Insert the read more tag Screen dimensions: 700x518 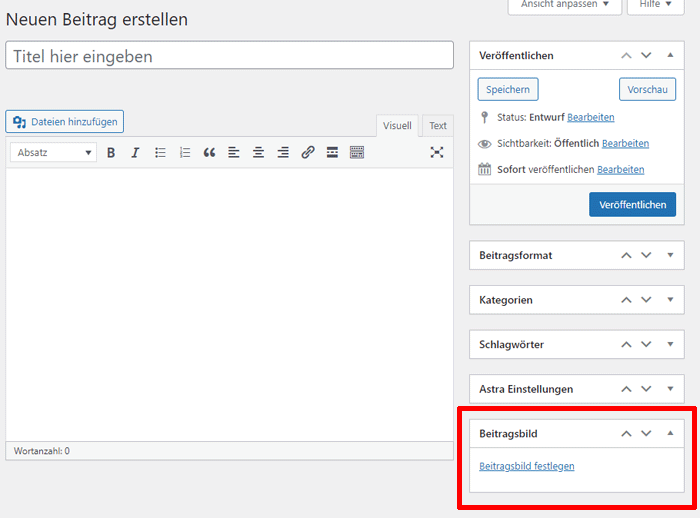pos(332,153)
